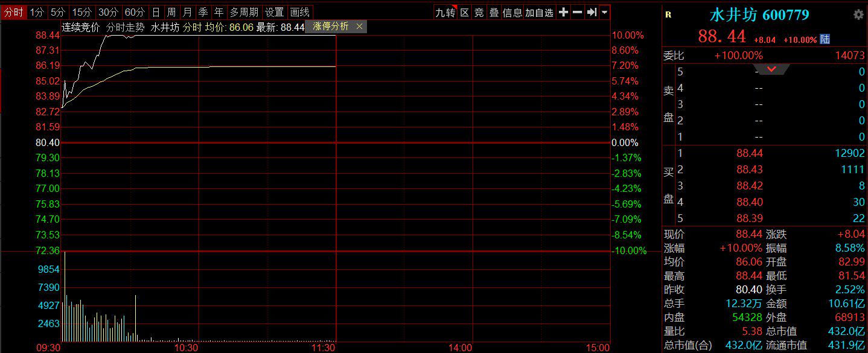The height and width of the screenshot is (353, 868).
Task: Open the 日 daily K-line tab
Action: coord(156,12)
